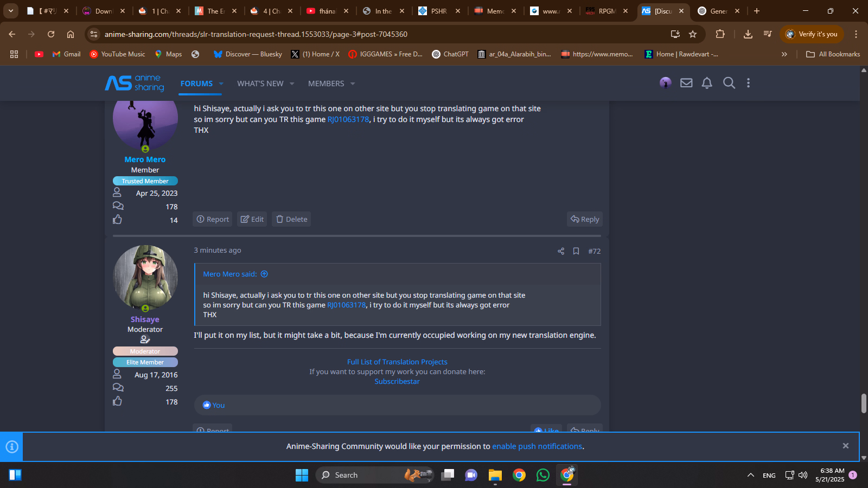The width and height of the screenshot is (868, 488).
Task: Click the Edit button on Mero Mero's post
Action: [252, 219]
